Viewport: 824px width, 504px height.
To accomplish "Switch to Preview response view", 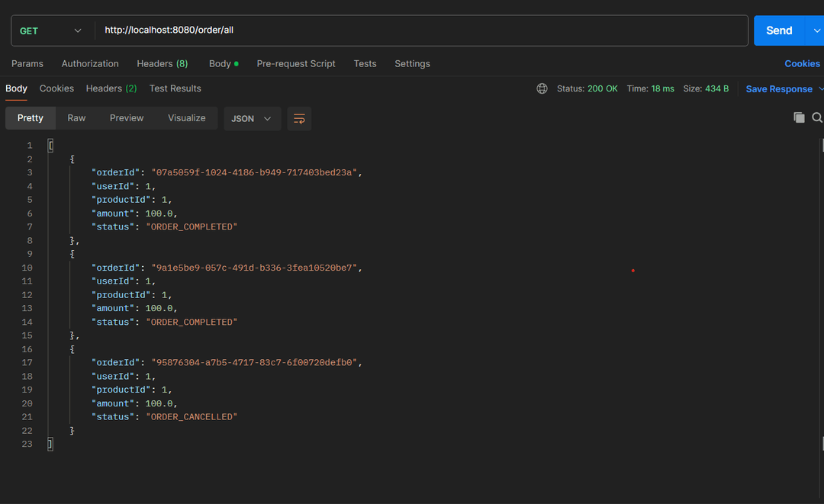I will tap(127, 118).
